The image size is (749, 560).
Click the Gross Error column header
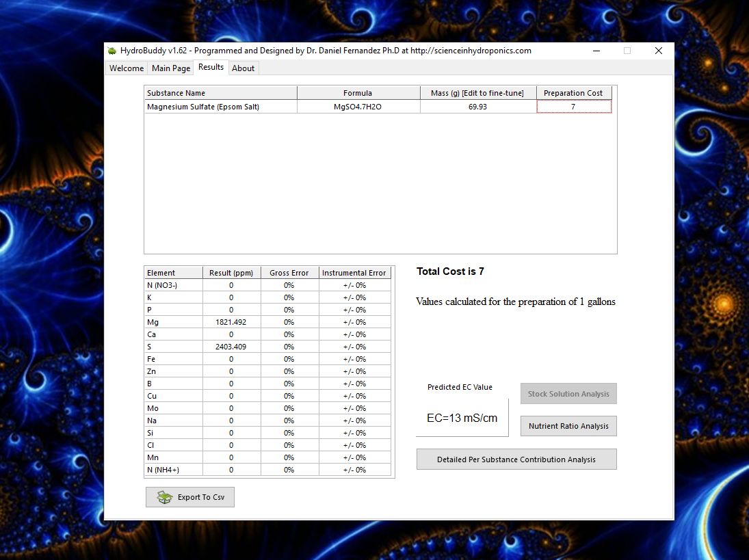289,273
